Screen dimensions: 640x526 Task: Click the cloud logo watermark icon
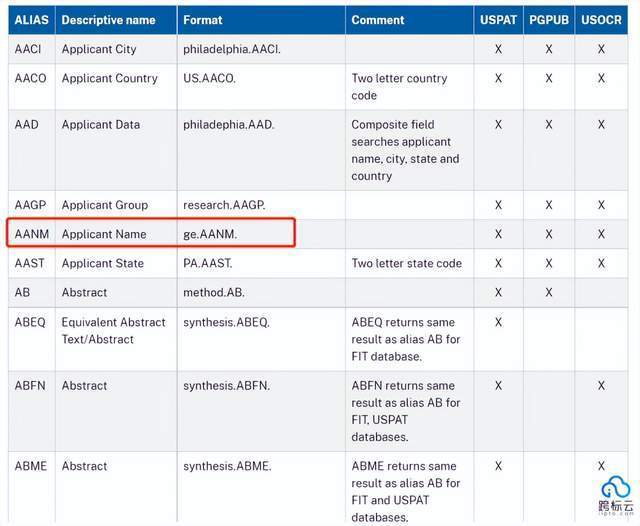[616, 487]
